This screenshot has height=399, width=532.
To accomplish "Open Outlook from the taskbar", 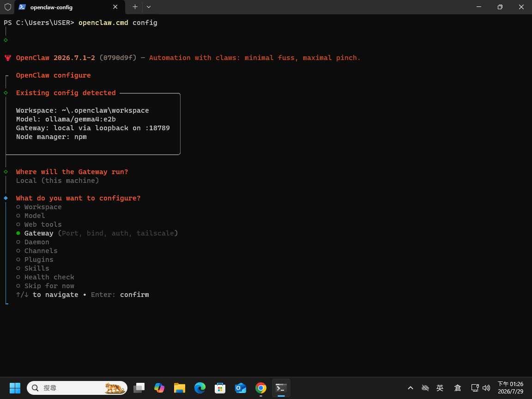I will click(x=241, y=388).
